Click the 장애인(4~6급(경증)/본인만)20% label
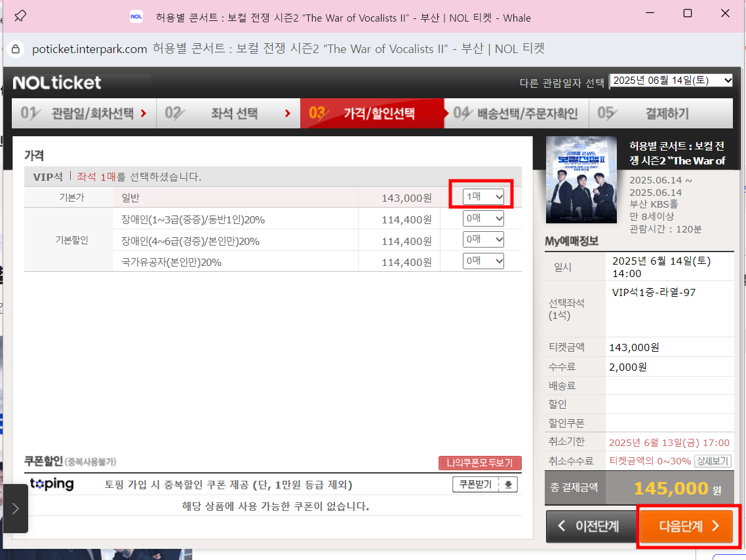This screenshot has height=560, width=746. (x=190, y=241)
